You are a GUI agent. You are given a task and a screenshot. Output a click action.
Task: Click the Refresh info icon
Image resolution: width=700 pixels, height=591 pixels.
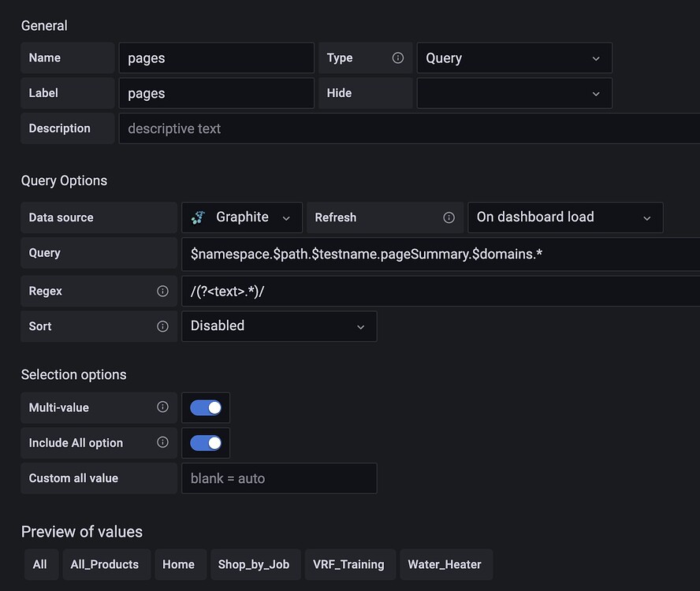click(x=449, y=217)
